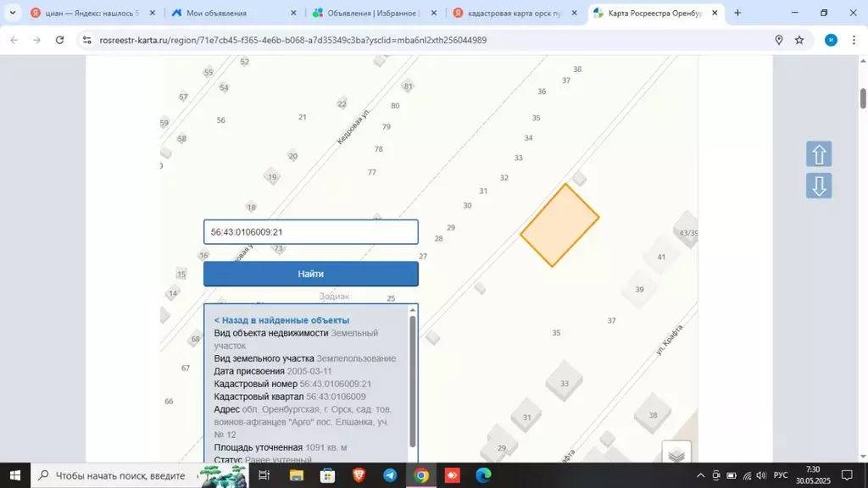The width and height of the screenshot is (868, 488).
Task: Reload the Rosreestr map page
Action: tap(59, 40)
